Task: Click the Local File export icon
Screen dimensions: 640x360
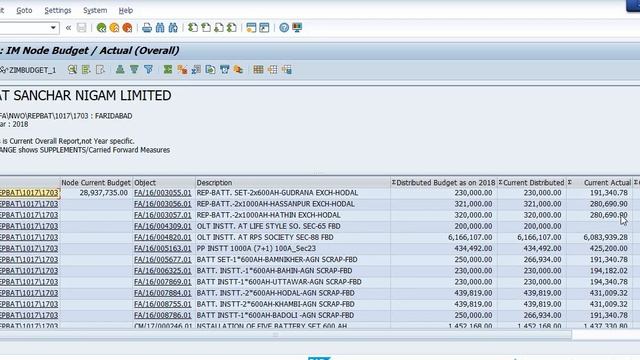Action: click(x=224, y=70)
